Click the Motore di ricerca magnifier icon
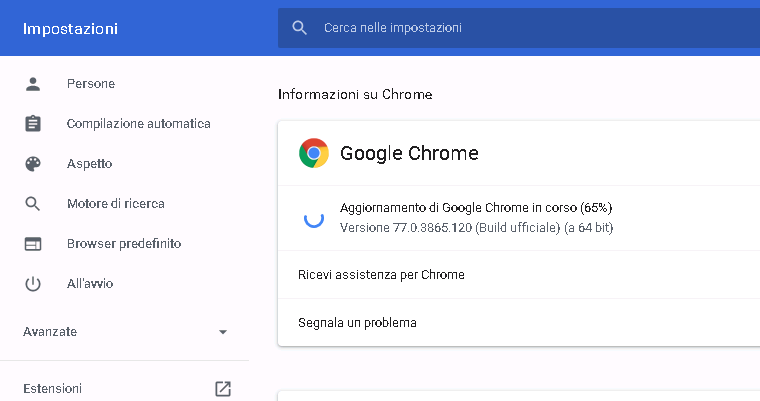 coord(32,204)
